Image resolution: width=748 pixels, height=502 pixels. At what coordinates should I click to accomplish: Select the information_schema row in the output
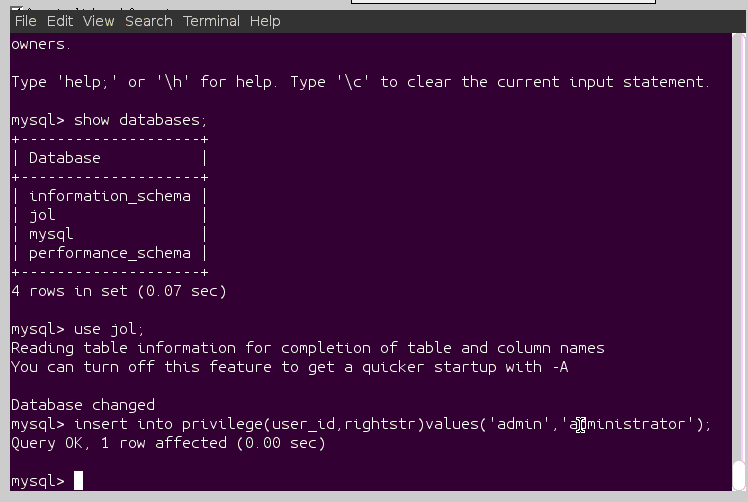pos(110,196)
